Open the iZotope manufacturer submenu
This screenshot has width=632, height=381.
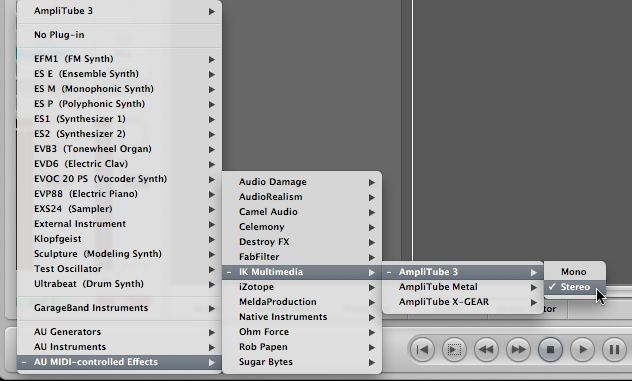click(x=302, y=287)
